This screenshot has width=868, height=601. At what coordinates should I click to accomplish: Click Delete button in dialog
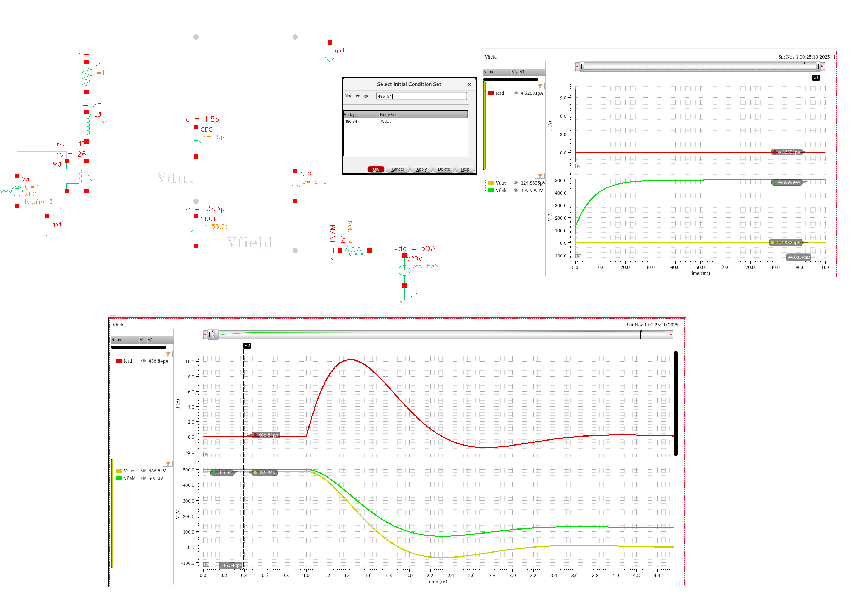(444, 169)
